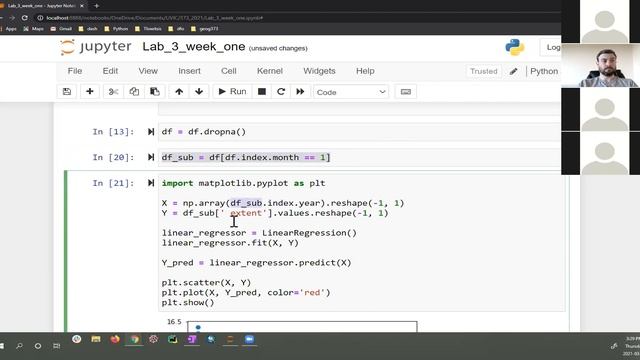Select the presenter's video thumbnail
The height and width of the screenshot is (360, 640).
pyautogui.click(x=600, y=65)
